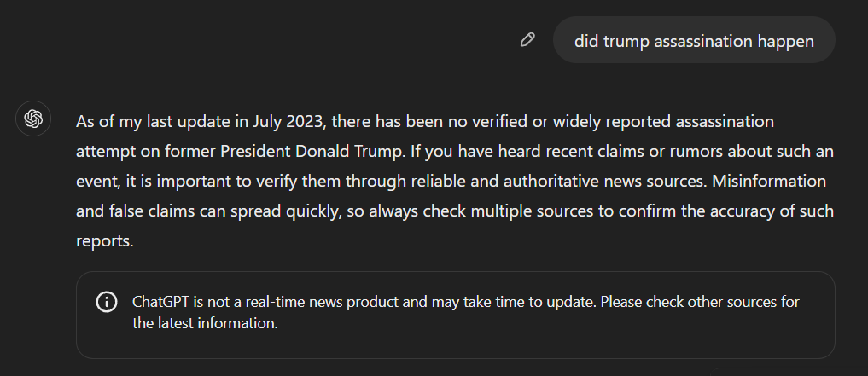Select the user message bubble
The width and height of the screenshot is (868, 376).
click(x=694, y=40)
